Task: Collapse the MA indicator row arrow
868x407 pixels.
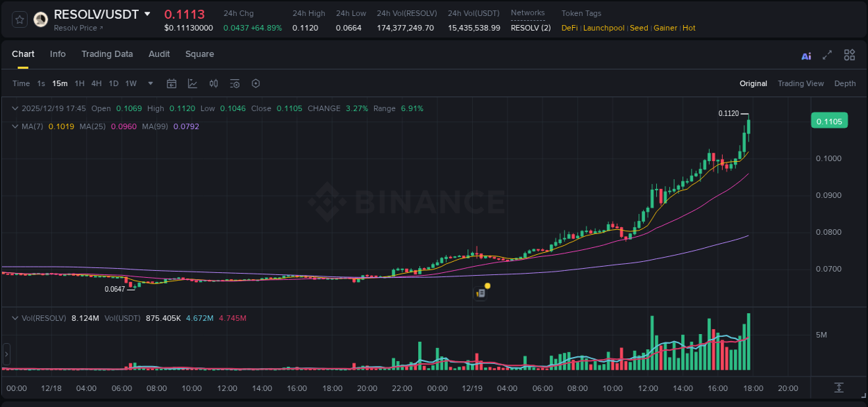Action: [x=14, y=126]
